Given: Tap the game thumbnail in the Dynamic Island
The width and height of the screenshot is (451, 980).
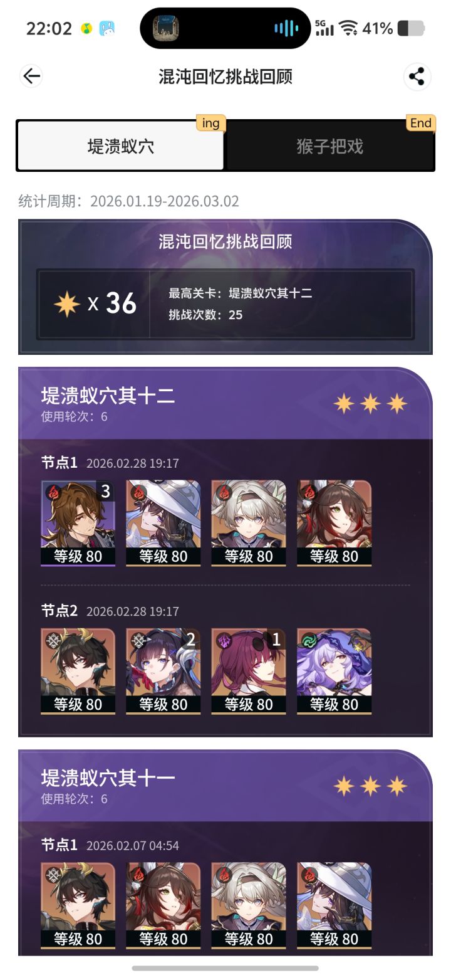Looking at the screenshot, I should 166,28.
